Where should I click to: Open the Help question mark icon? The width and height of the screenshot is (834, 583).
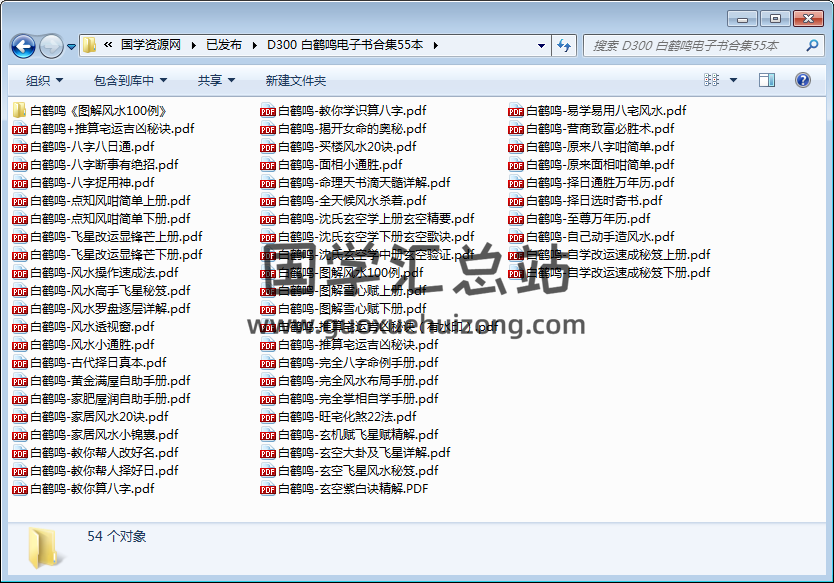(x=802, y=81)
